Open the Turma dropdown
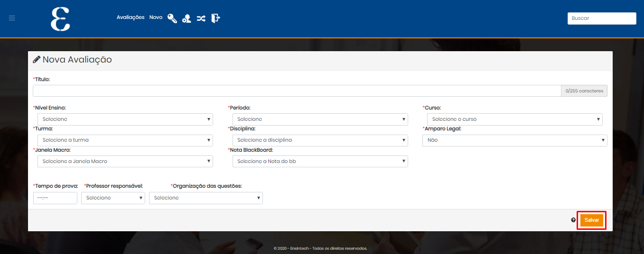644x254 pixels. pyautogui.click(x=125, y=140)
